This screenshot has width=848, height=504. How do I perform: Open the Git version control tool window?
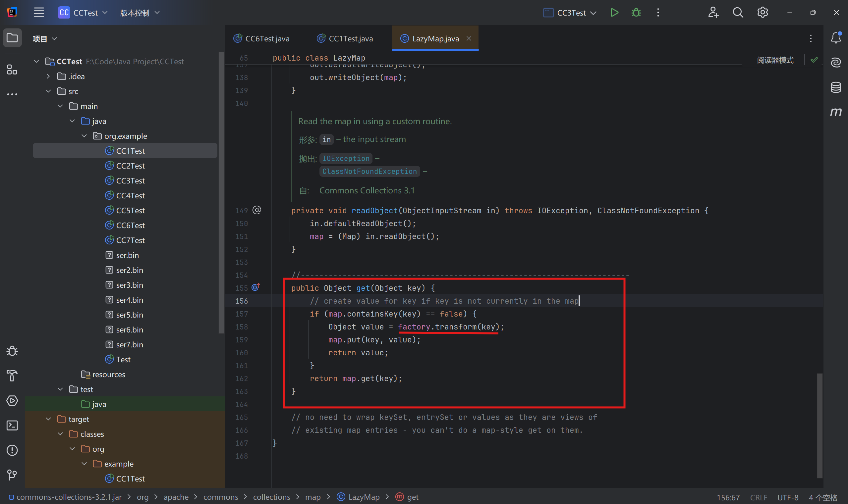[12, 475]
